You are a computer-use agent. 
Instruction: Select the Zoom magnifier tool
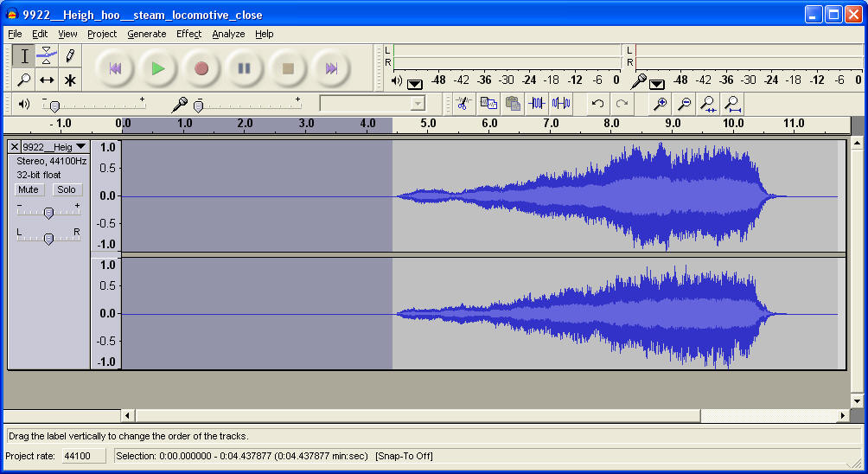(x=24, y=80)
